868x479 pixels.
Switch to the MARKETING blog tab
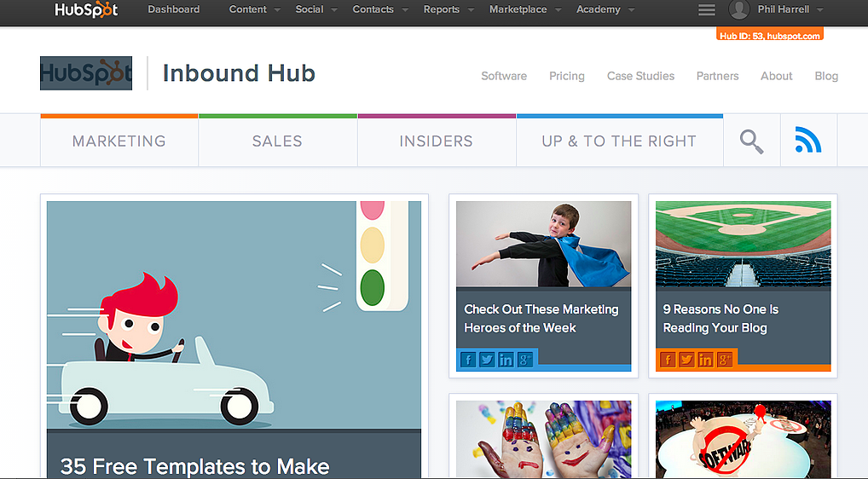click(x=119, y=141)
